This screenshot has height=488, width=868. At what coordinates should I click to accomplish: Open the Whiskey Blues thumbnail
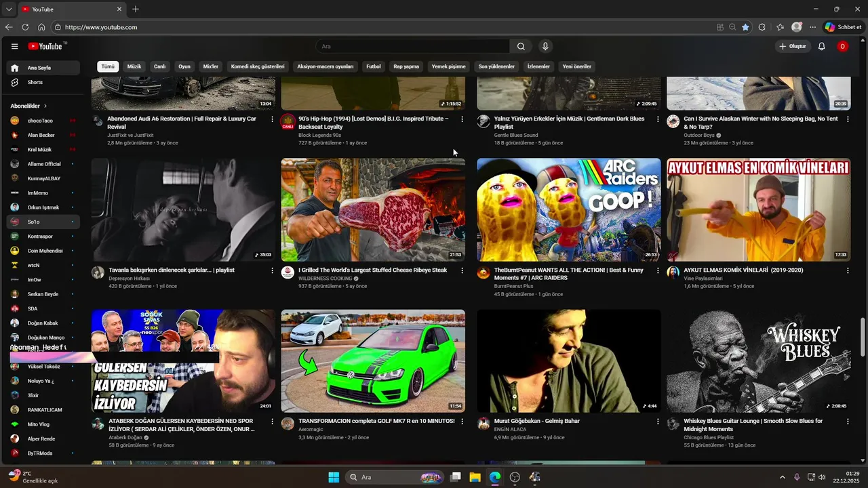tap(758, 361)
